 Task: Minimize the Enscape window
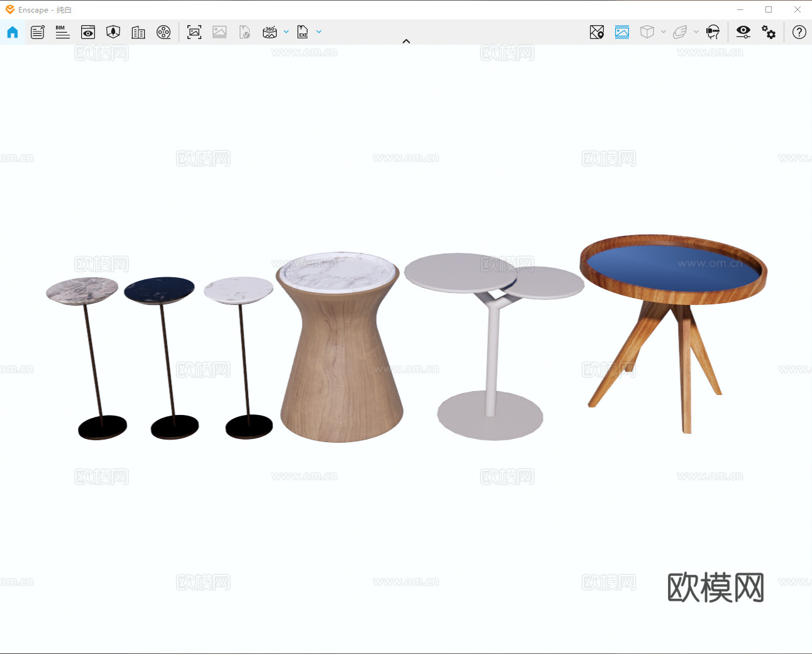click(x=740, y=9)
